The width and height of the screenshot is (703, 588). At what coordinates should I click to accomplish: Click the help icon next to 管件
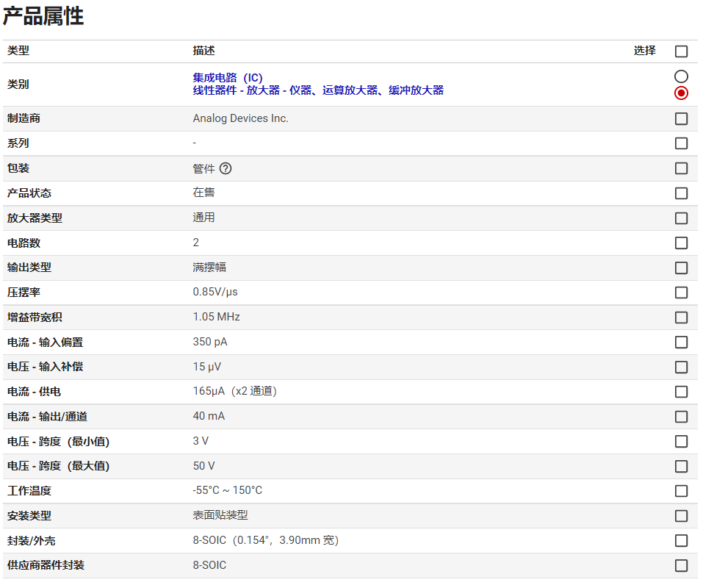(x=226, y=168)
